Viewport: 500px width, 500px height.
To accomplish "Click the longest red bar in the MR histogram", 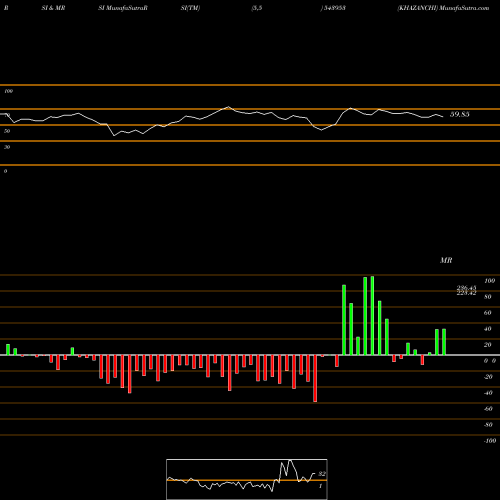I will tap(315, 378).
